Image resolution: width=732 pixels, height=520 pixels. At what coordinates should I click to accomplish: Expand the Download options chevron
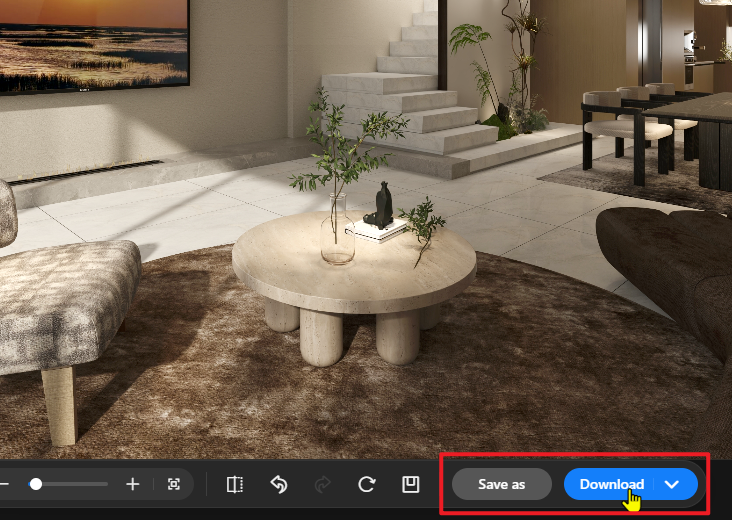click(673, 484)
